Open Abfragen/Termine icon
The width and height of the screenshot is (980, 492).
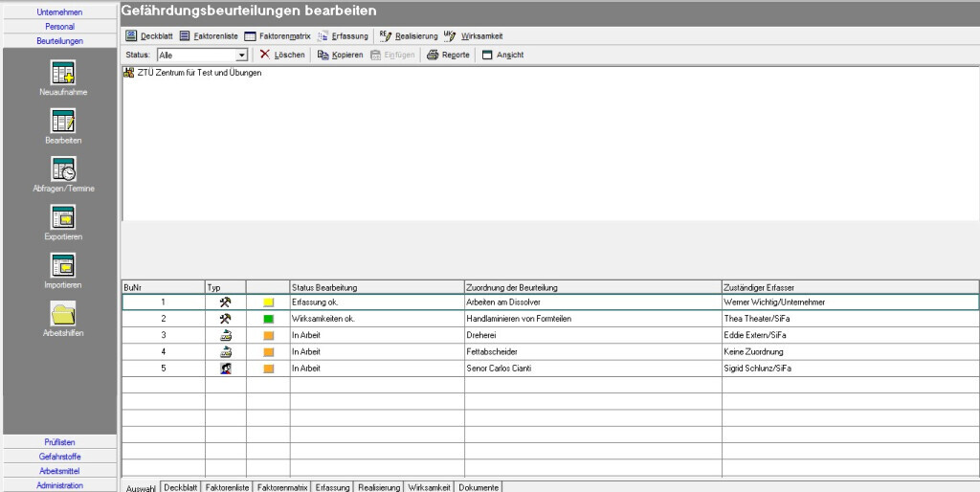click(60, 169)
